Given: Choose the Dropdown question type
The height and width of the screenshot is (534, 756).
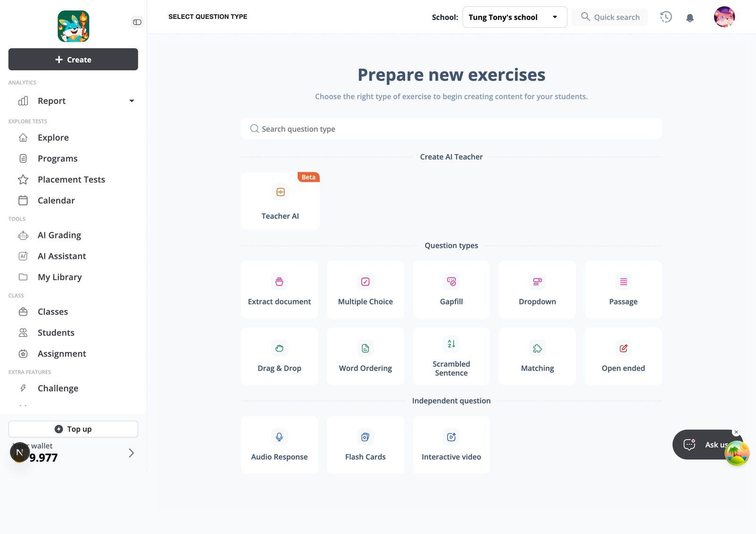Looking at the screenshot, I should [x=537, y=289].
